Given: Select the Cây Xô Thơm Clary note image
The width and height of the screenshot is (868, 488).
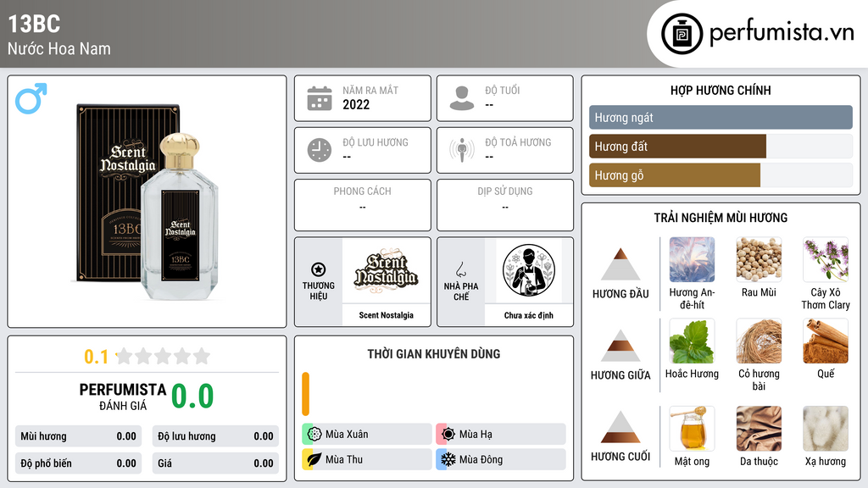Looking at the screenshot, I should point(826,259).
